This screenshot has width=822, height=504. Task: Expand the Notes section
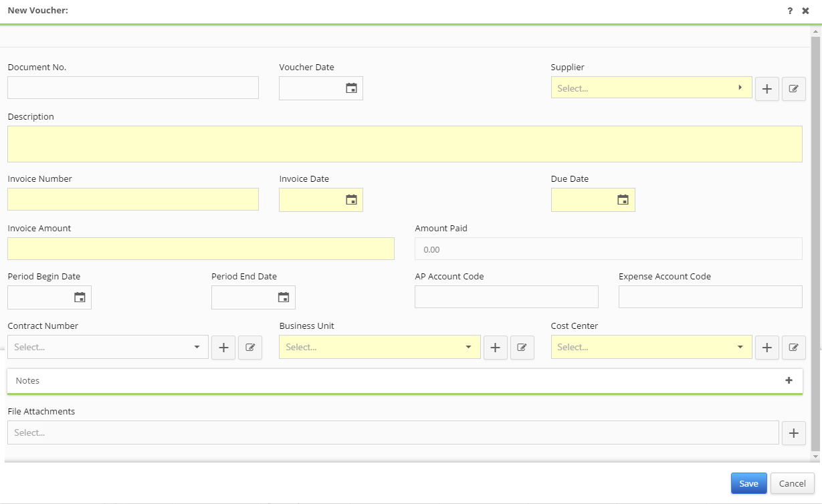tap(789, 380)
